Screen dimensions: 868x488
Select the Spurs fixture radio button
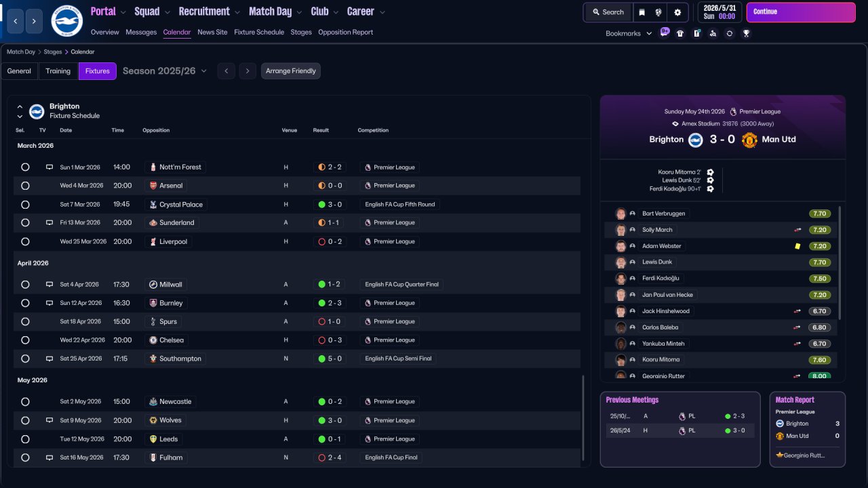tap(25, 322)
